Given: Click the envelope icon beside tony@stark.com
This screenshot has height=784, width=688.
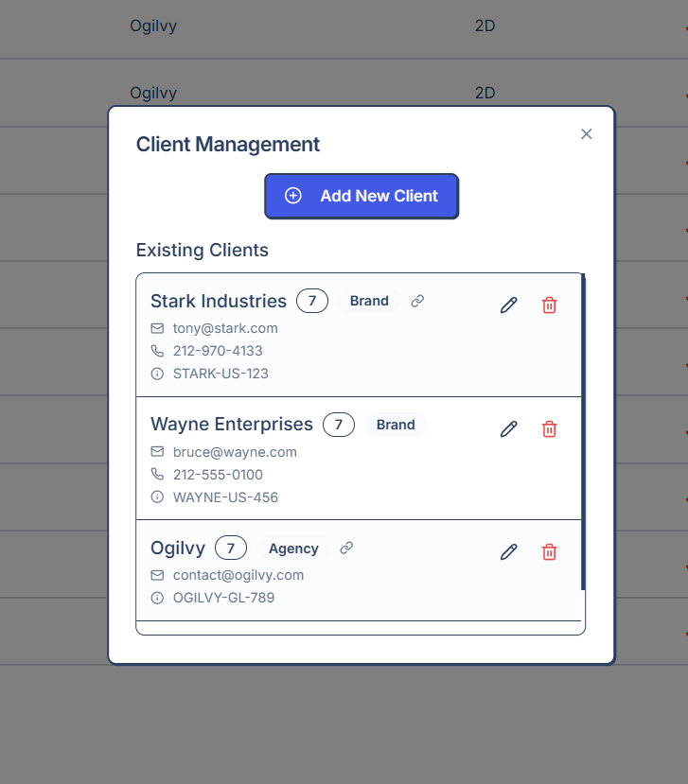Looking at the screenshot, I should pos(157,328).
